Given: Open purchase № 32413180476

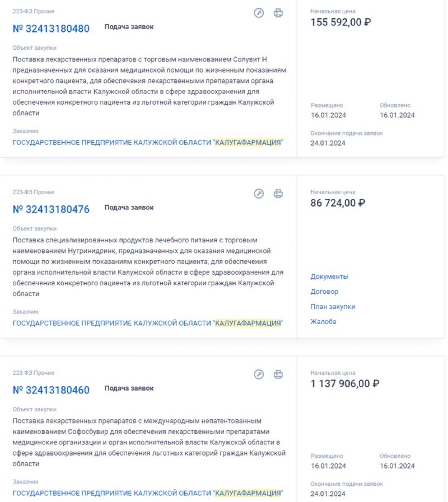Looking at the screenshot, I should coord(51,210).
